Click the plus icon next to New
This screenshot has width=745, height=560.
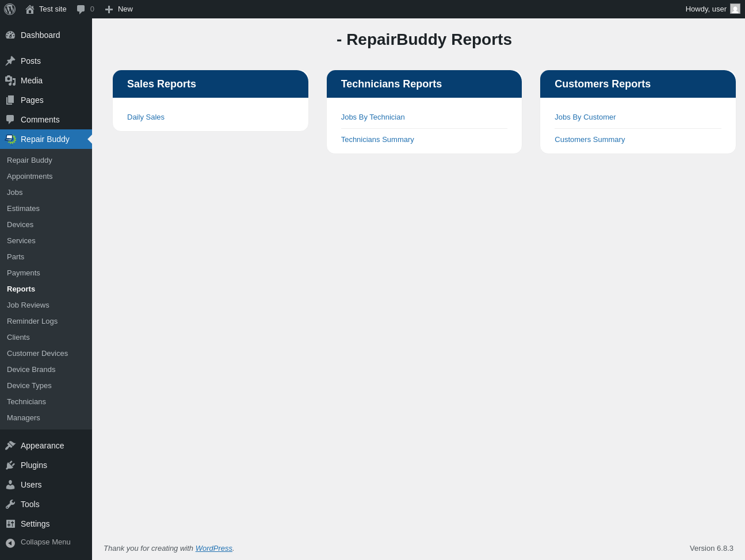click(109, 9)
